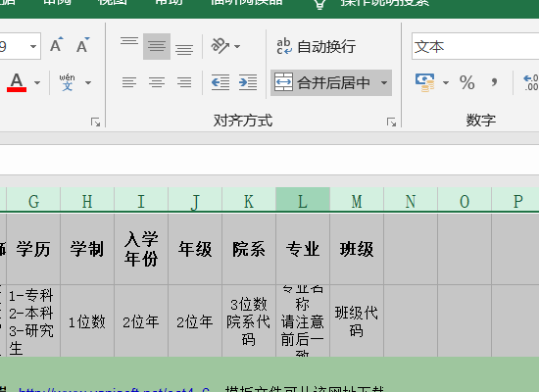Apply the red font color button
Viewport: 539px width, 392px height.
tap(17, 82)
